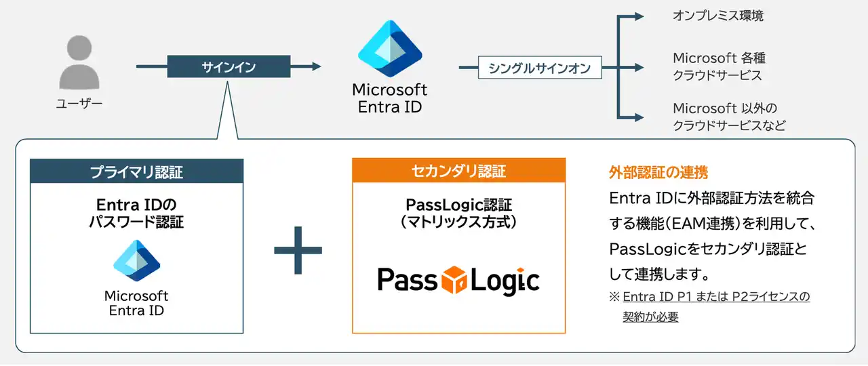Select the シングルサインオン label

540,68
